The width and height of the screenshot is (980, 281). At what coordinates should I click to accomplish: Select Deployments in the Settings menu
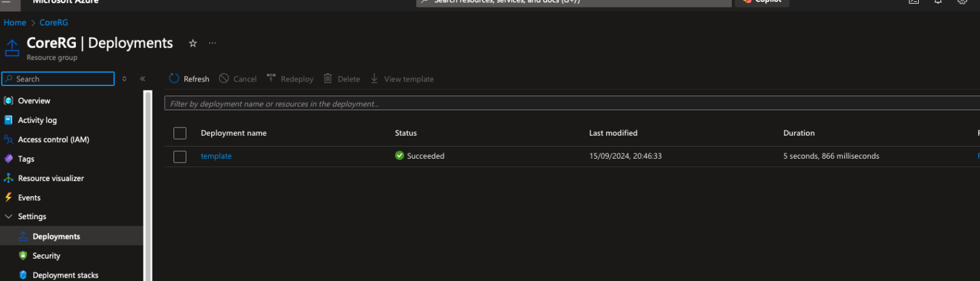pos(56,236)
